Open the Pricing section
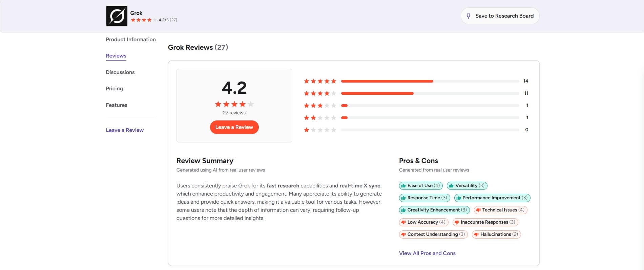This screenshot has width=644, height=270. tap(115, 89)
